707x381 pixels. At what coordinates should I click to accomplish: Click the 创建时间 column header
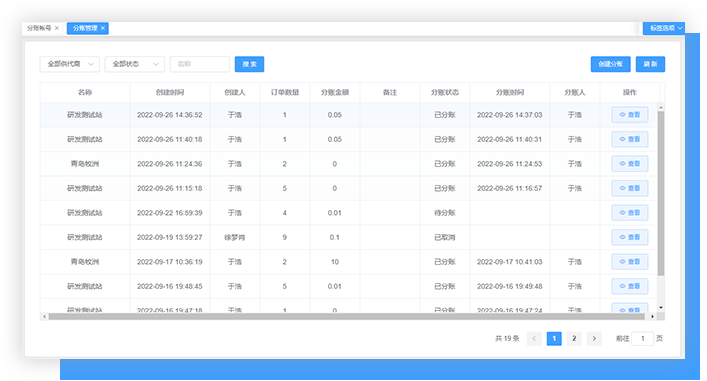170,92
